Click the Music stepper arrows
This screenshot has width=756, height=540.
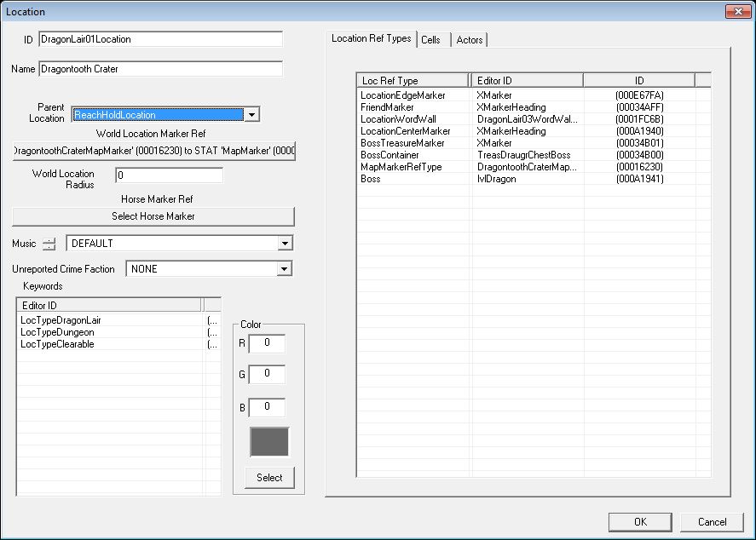point(49,244)
